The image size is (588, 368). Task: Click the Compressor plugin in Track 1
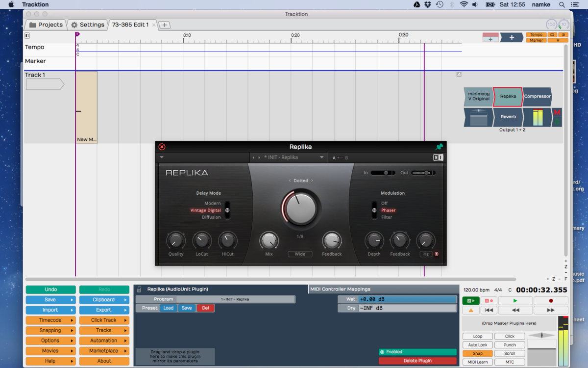(x=537, y=97)
